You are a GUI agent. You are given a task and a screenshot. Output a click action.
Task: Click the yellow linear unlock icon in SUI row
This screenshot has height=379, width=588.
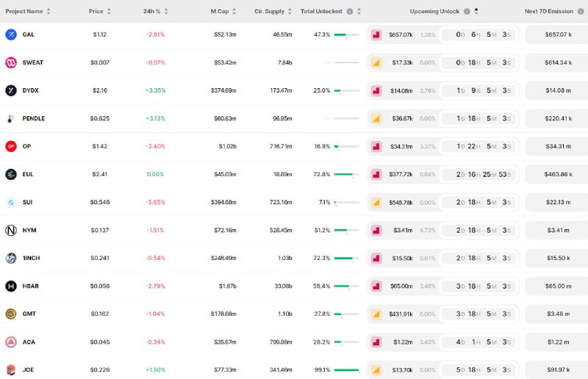pos(376,203)
